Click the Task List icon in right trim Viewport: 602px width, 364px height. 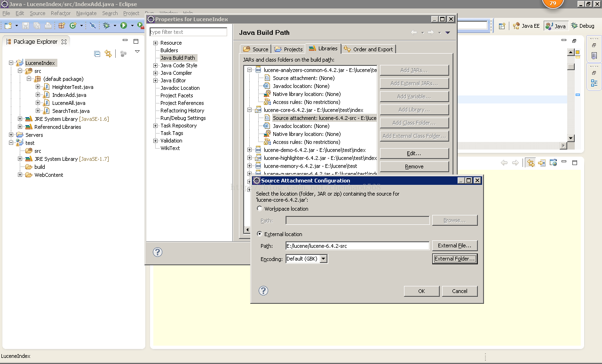pos(594,55)
